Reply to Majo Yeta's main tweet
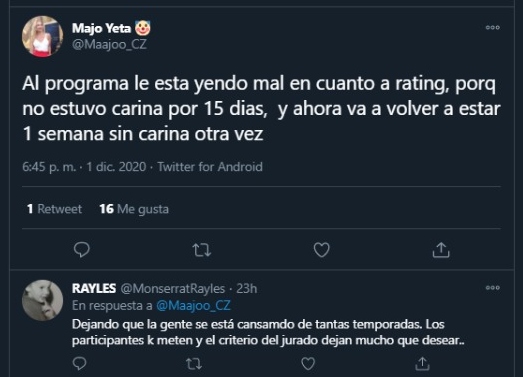Viewport: 523px width, 377px height. tap(82, 250)
